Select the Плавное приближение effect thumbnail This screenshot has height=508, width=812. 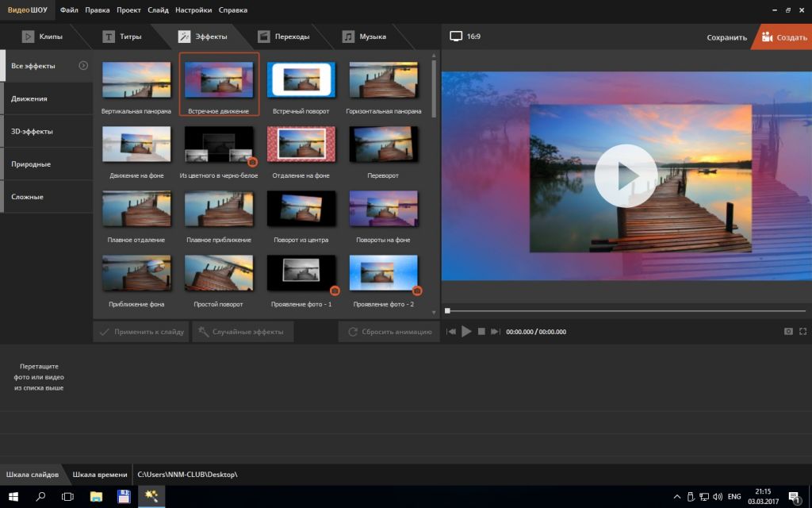(x=219, y=209)
